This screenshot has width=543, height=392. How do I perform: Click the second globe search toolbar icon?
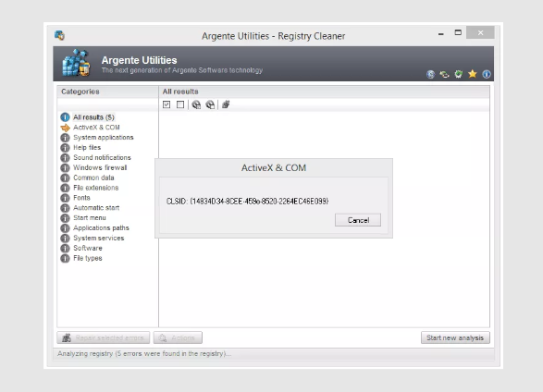pyautogui.click(x=210, y=104)
